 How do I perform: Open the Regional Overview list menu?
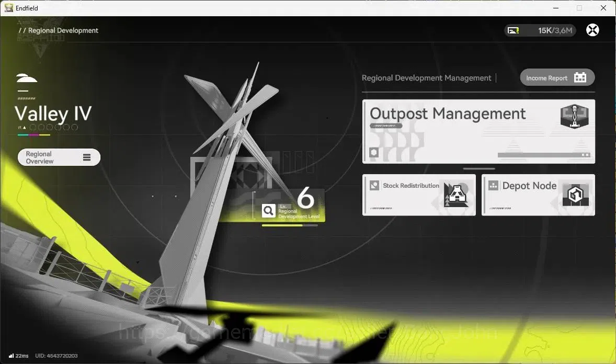tap(59, 157)
